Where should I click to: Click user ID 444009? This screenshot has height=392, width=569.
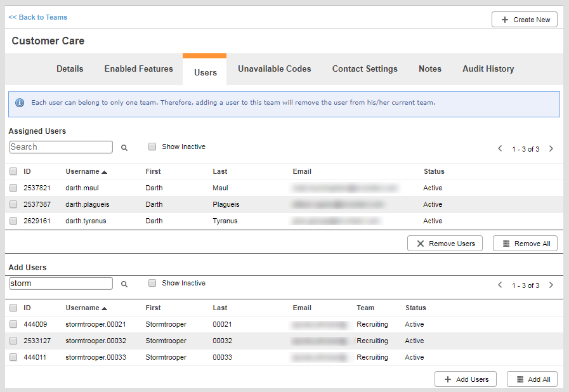coord(35,324)
